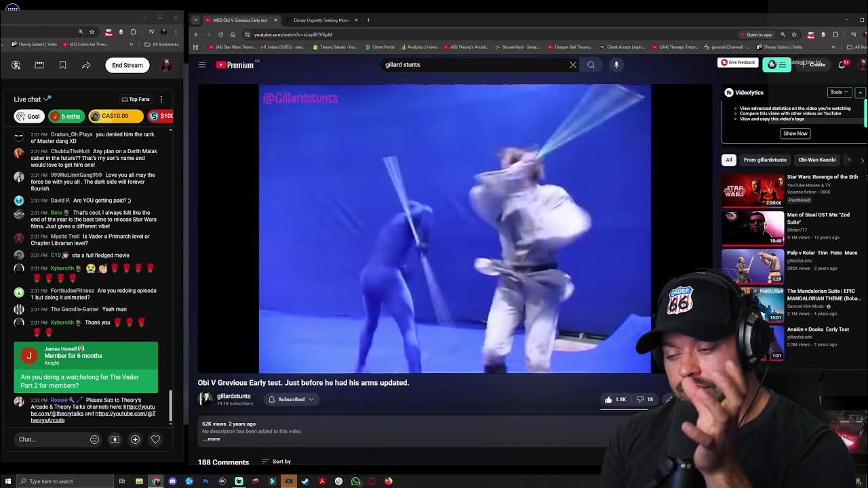868x488 pixels.
Task: Click Windows taskbar search box
Action: (x=64, y=481)
